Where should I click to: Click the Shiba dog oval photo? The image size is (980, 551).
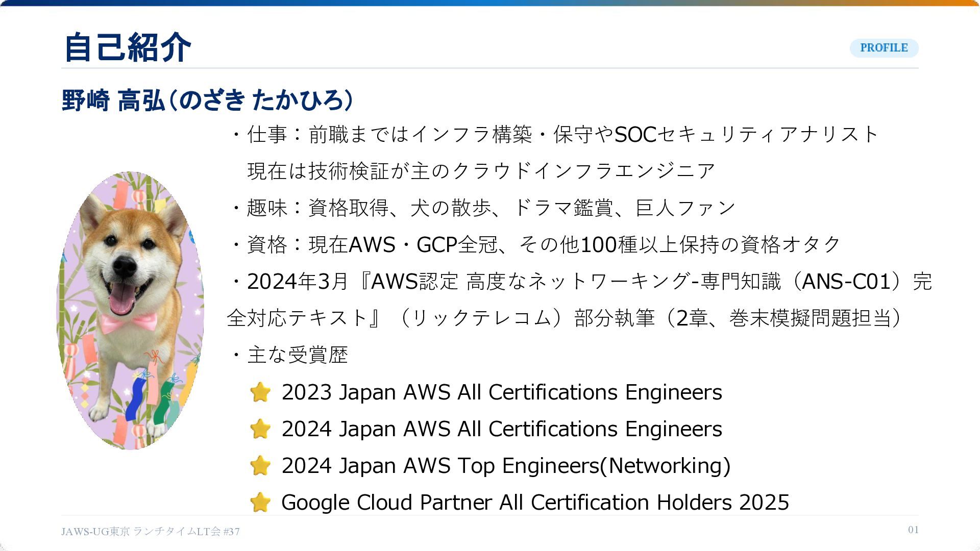[131, 310]
